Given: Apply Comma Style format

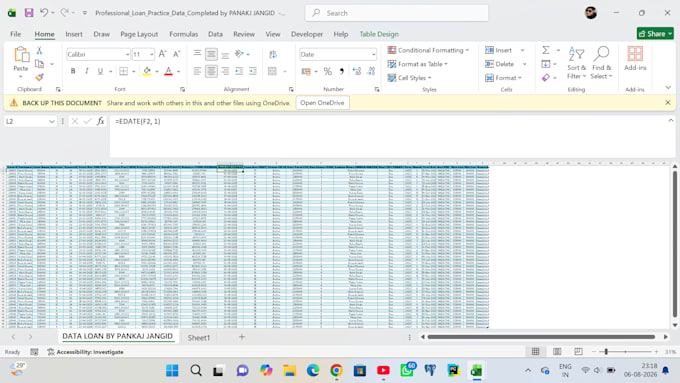Looking at the screenshot, I should coord(342,71).
